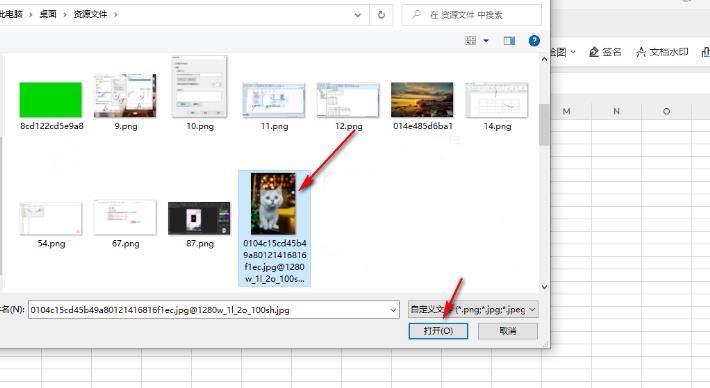Open the file type filter dropdown

pyautogui.click(x=473, y=310)
